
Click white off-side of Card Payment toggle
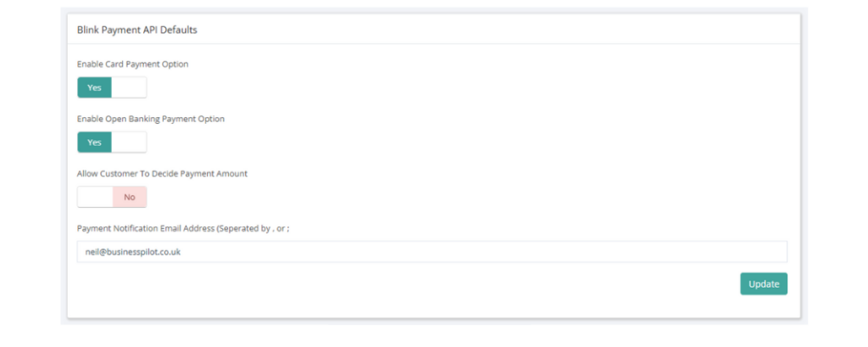[129, 87]
